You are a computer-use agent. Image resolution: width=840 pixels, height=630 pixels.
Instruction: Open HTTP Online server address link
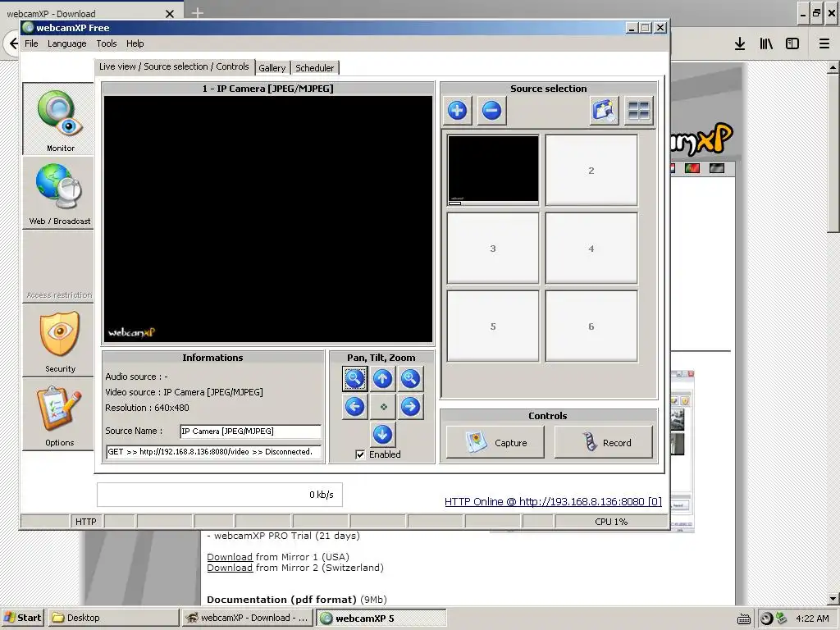tap(553, 501)
